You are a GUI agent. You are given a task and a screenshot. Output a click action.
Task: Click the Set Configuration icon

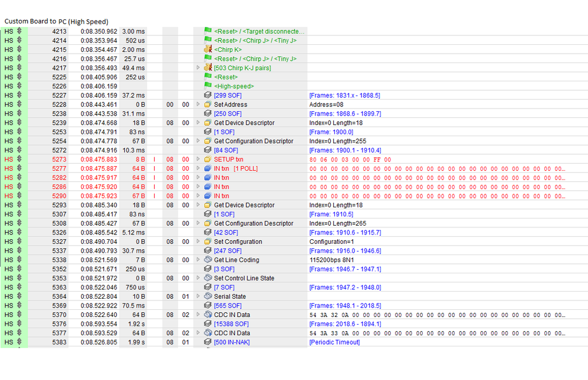tap(208, 242)
